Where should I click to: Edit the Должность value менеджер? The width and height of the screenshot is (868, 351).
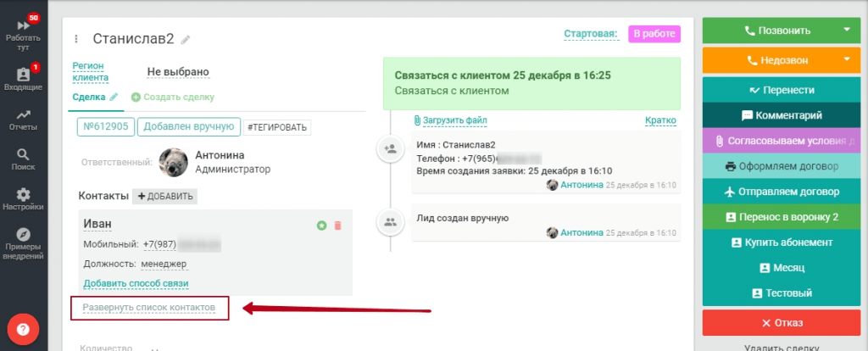[164, 264]
